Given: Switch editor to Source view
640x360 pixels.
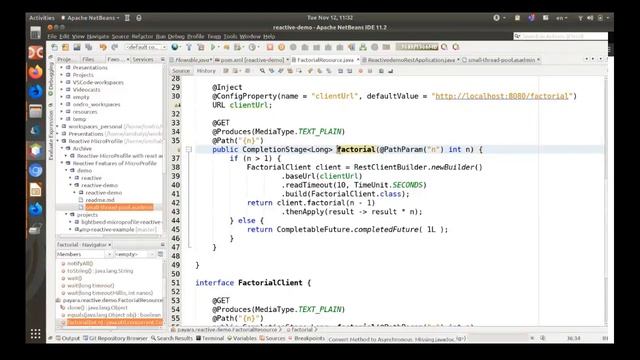Looking at the screenshot, I should (x=181, y=71).
